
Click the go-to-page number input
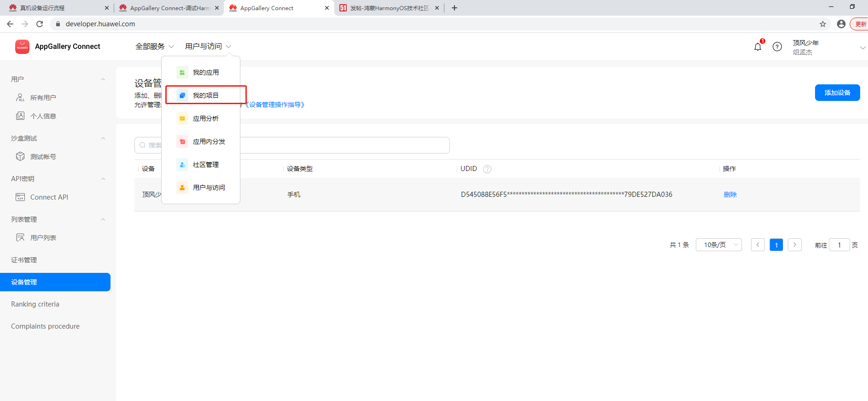(839, 245)
